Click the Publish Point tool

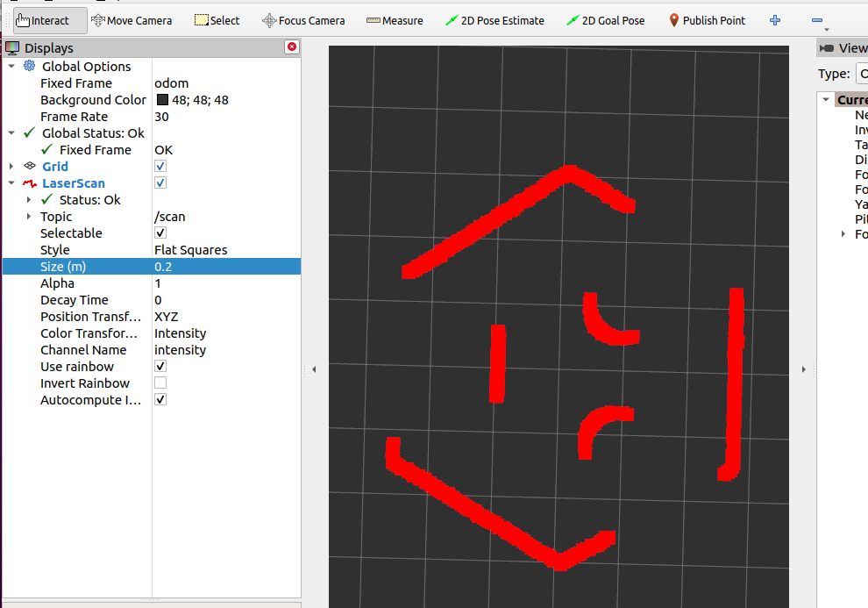[x=707, y=20]
